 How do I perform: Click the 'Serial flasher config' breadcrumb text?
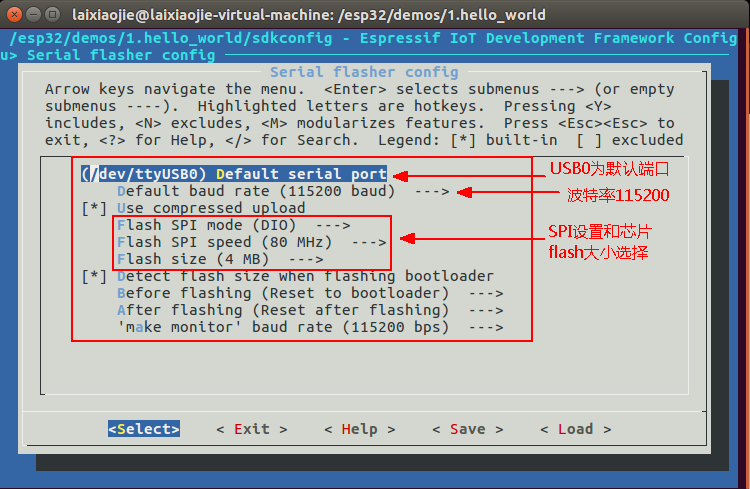(x=121, y=55)
